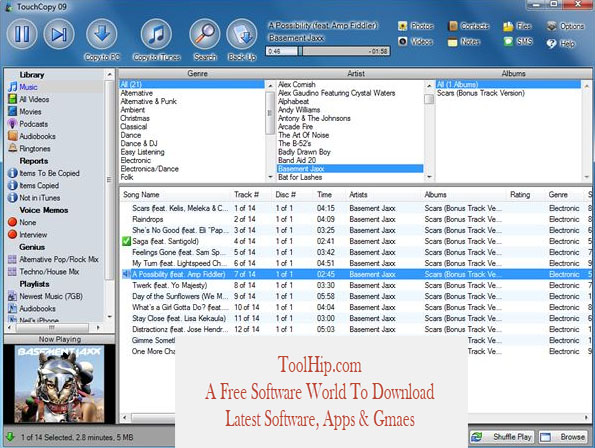Toggle the checkmark on the Saga song
This screenshot has height=448, width=595.
tap(126, 241)
